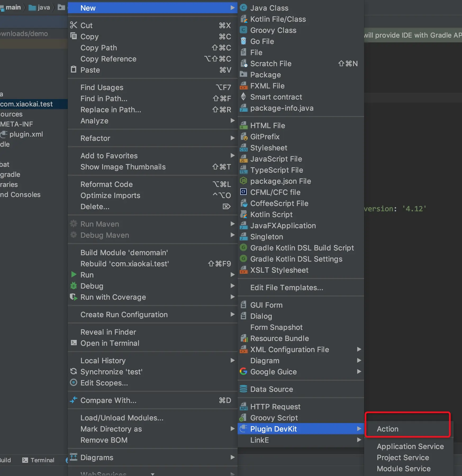Expand the LinkE submenu arrow
The image size is (462, 476).
click(359, 440)
